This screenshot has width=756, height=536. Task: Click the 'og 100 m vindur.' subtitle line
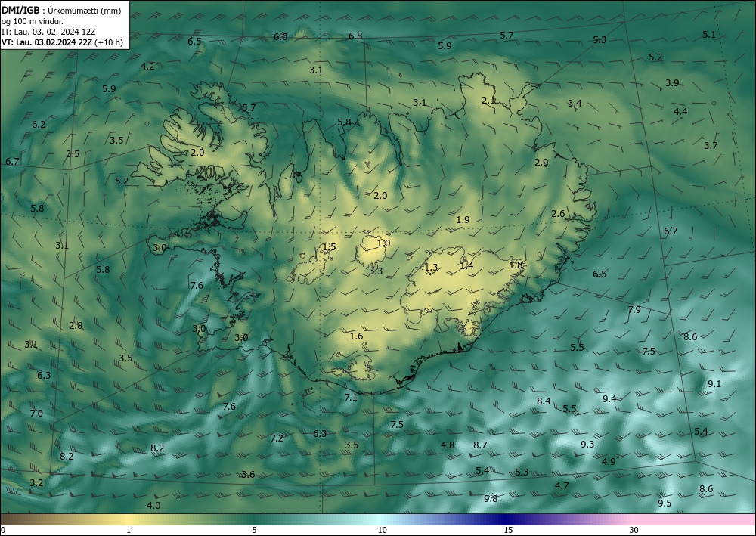pyautogui.click(x=33, y=21)
